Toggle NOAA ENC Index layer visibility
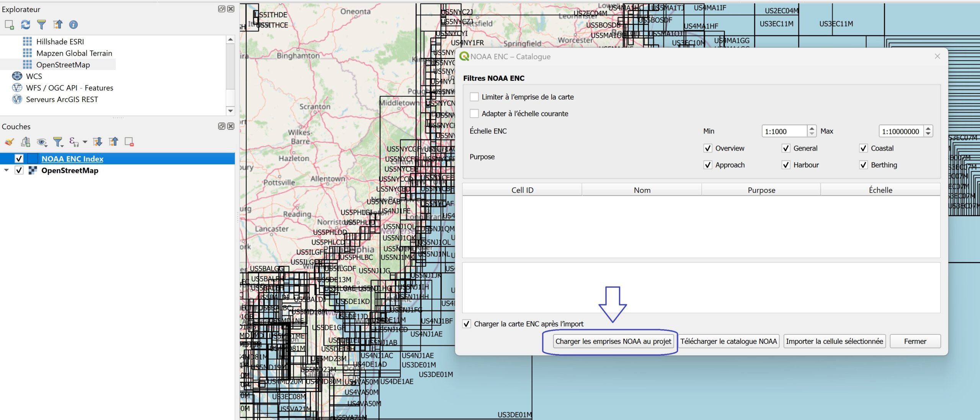Image resolution: width=980 pixels, height=420 pixels. (x=19, y=159)
